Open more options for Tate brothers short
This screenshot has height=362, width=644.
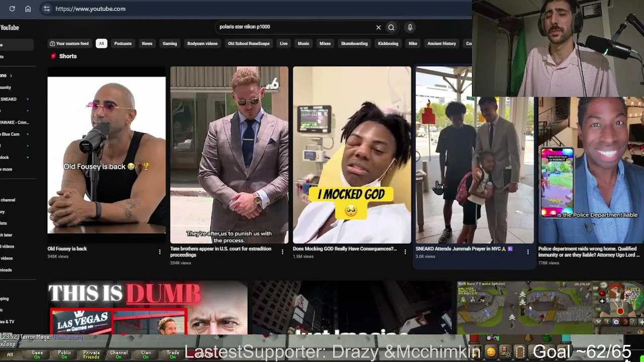[282, 251]
